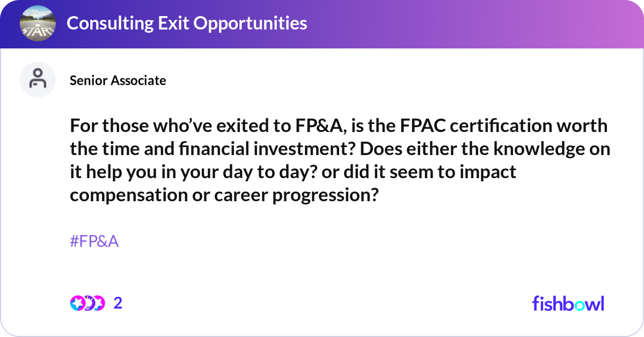View reactors by clicking the count '2'
The image size is (644, 337).
(118, 303)
